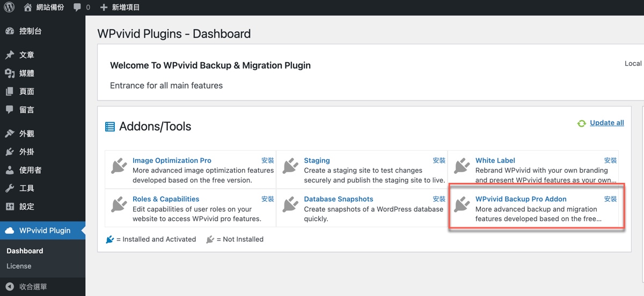644x296 pixels.
Task: Click the Not Installed legend icon
Action: coord(210,239)
